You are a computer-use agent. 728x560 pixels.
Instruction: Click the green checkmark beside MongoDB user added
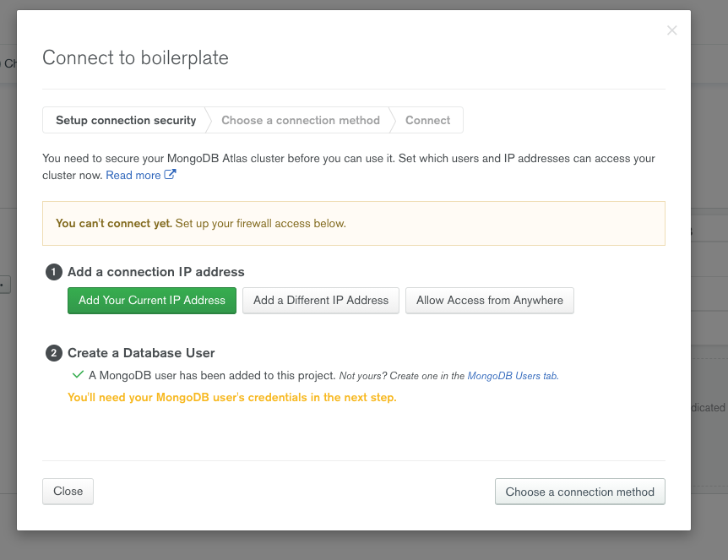coord(78,374)
